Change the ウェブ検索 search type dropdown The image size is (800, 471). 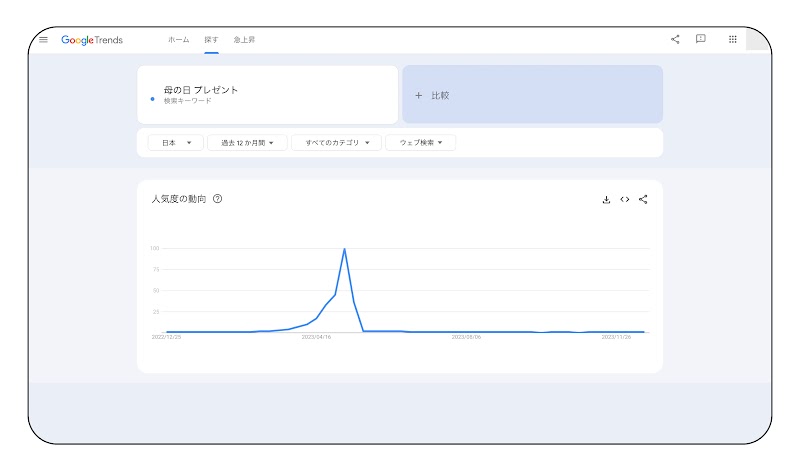[420, 143]
